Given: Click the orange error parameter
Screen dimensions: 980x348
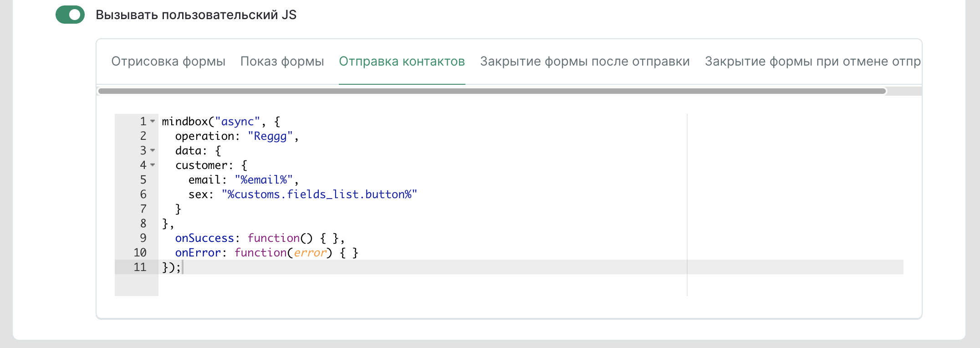Looking at the screenshot, I should click(310, 253).
